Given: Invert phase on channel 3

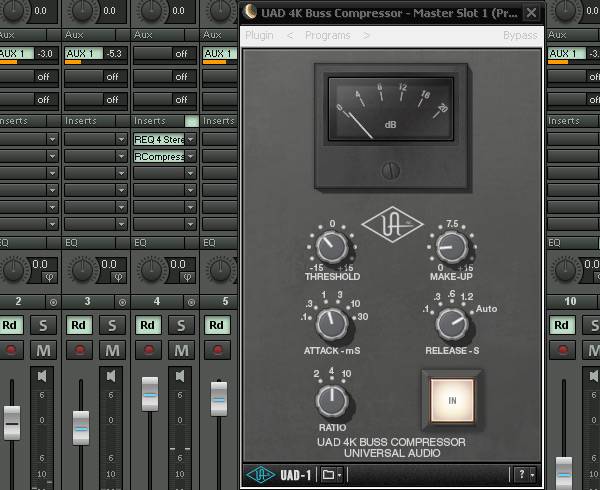Looking at the screenshot, I should tap(118, 277).
